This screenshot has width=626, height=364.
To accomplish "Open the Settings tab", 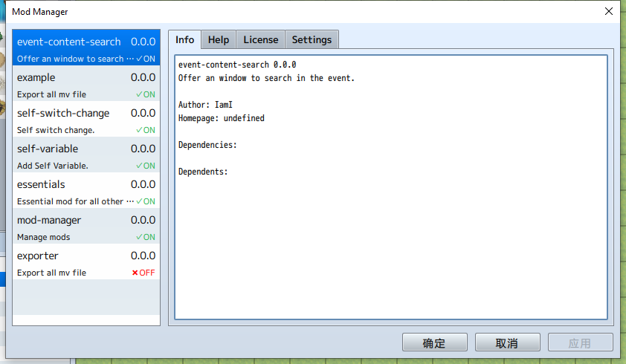I will point(312,40).
